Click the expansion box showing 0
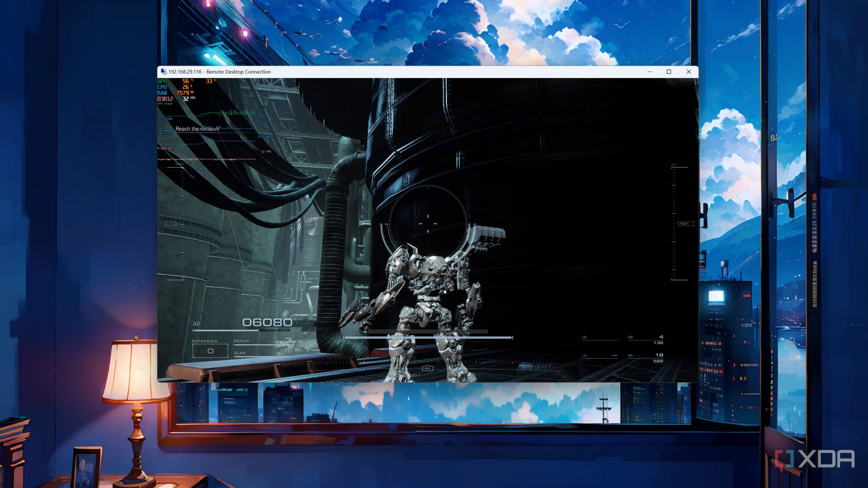The width and height of the screenshot is (868, 488). point(210,351)
